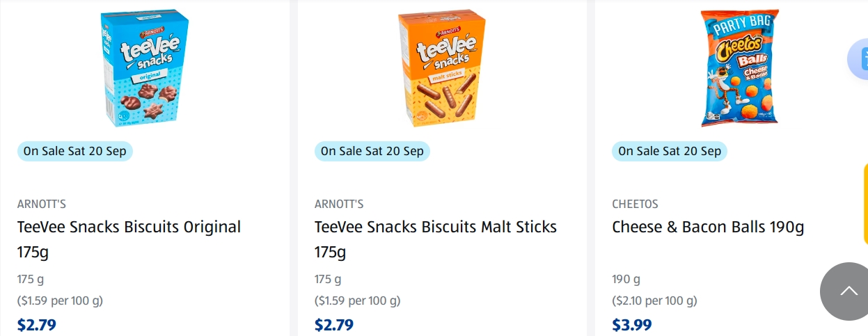Open the Cheetos Party Bag product image
Screen dimensions: 868x336
coord(739,67)
